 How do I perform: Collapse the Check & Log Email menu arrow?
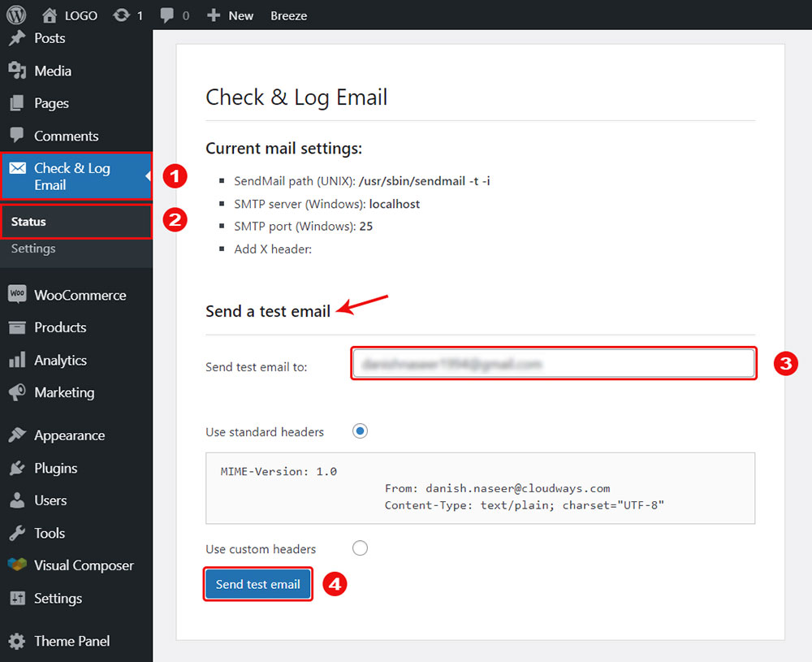(146, 176)
